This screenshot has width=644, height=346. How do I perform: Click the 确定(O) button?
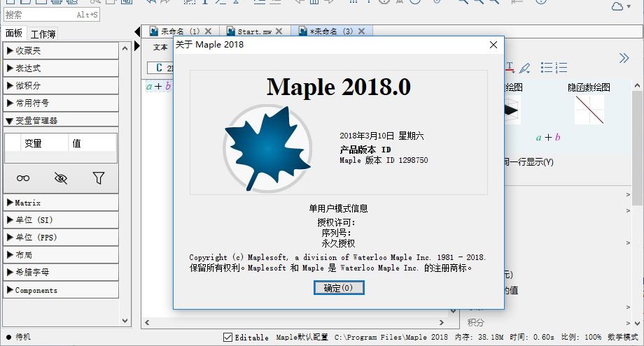click(x=339, y=288)
